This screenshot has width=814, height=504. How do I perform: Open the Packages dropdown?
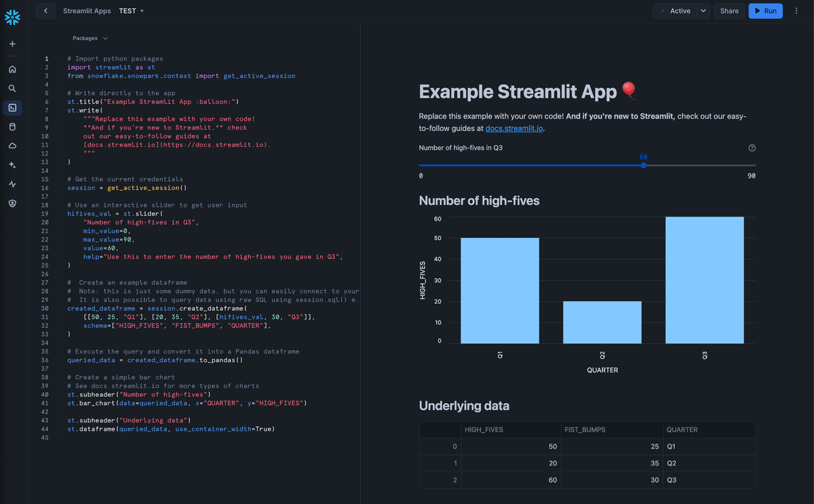click(x=90, y=39)
